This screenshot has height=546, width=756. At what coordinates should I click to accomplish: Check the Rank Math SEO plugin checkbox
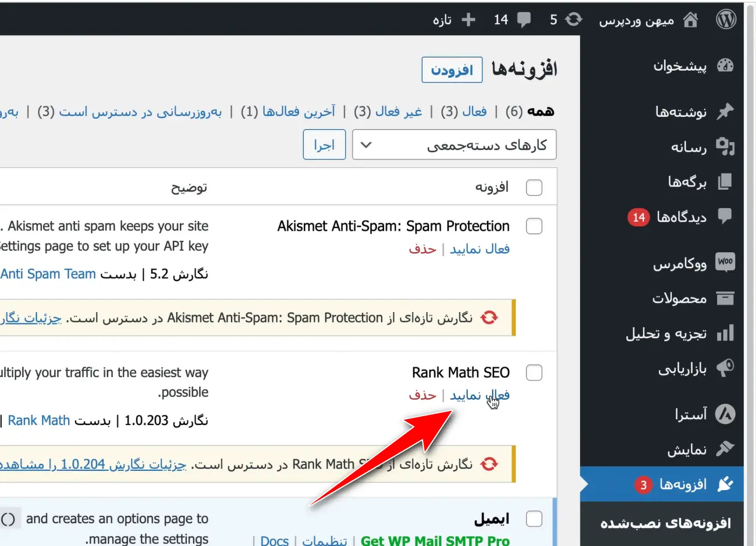534,373
